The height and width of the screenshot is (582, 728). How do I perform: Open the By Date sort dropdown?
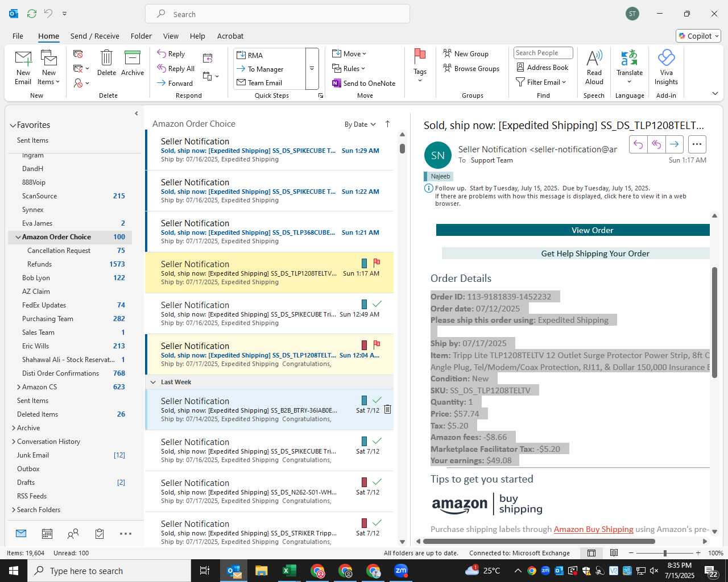[x=360, y=124]
